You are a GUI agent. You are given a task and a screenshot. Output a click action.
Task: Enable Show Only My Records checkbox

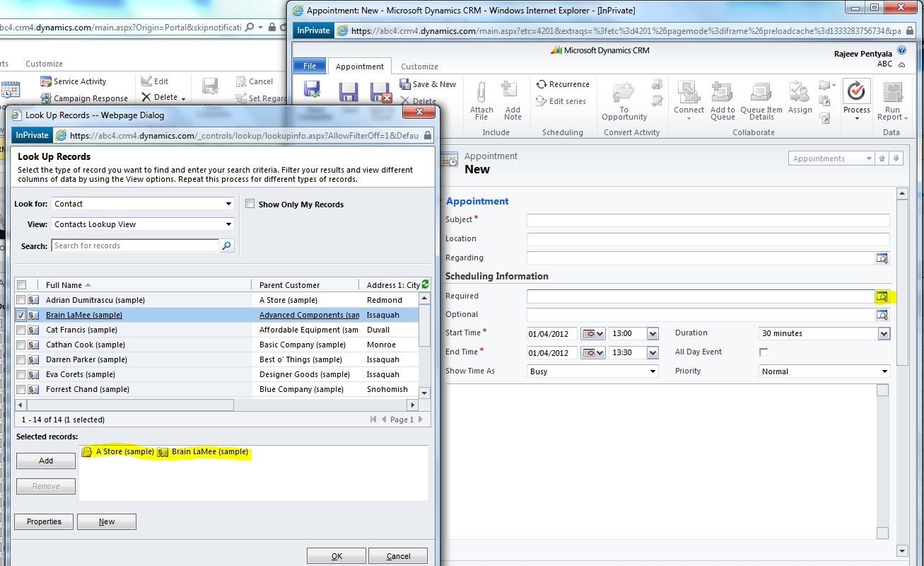(250, 204)
